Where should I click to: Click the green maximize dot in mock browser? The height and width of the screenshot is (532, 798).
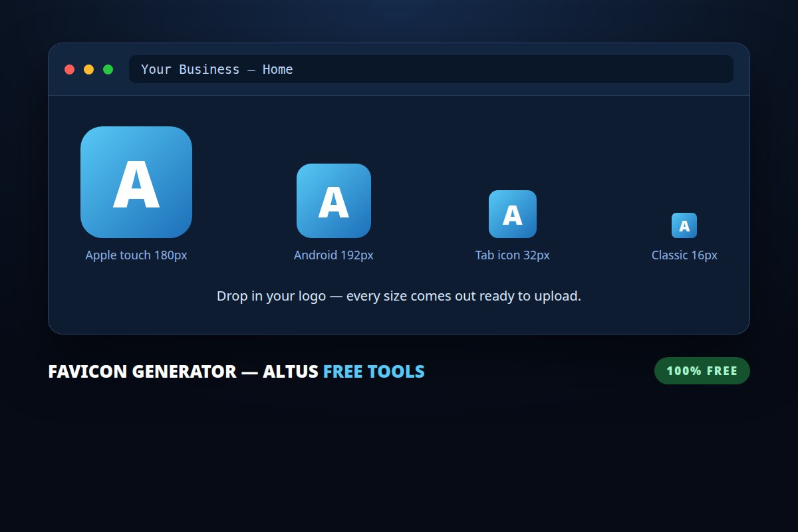pos(108,69)
